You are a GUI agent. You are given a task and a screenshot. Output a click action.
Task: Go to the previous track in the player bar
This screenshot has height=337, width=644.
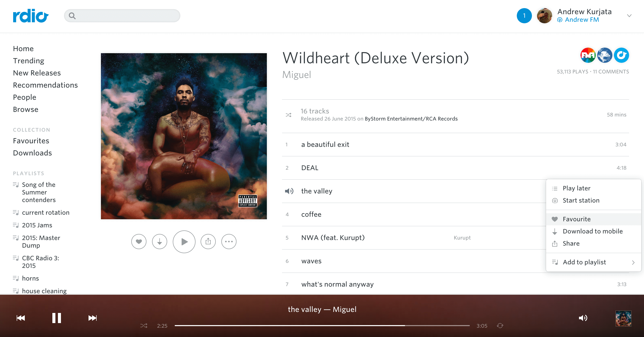coord(21,318)
